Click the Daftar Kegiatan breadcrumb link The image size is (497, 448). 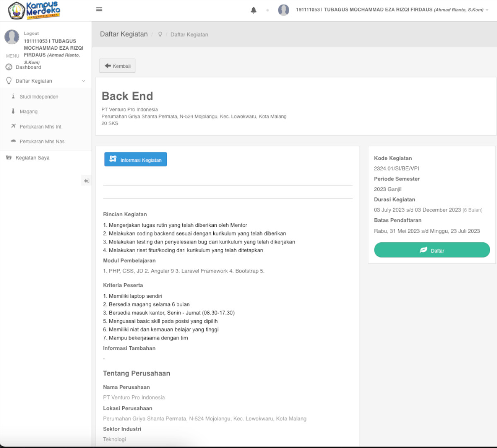(189, 35)
